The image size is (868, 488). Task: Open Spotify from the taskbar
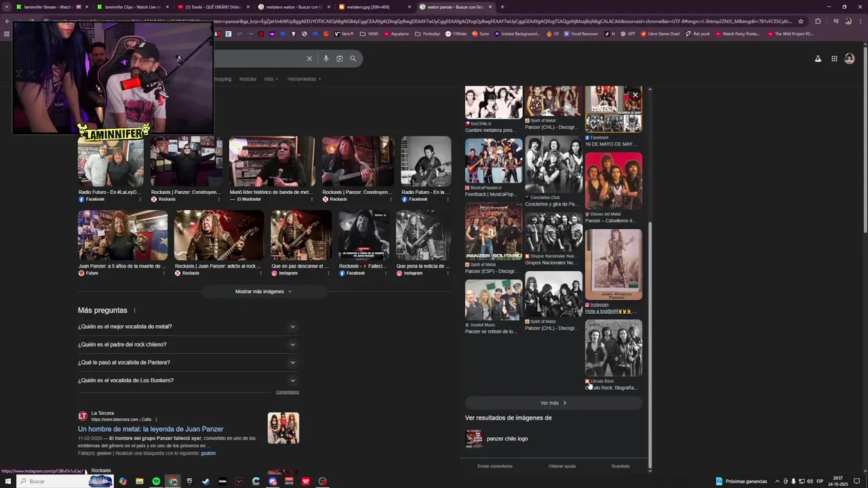point(157,481)
